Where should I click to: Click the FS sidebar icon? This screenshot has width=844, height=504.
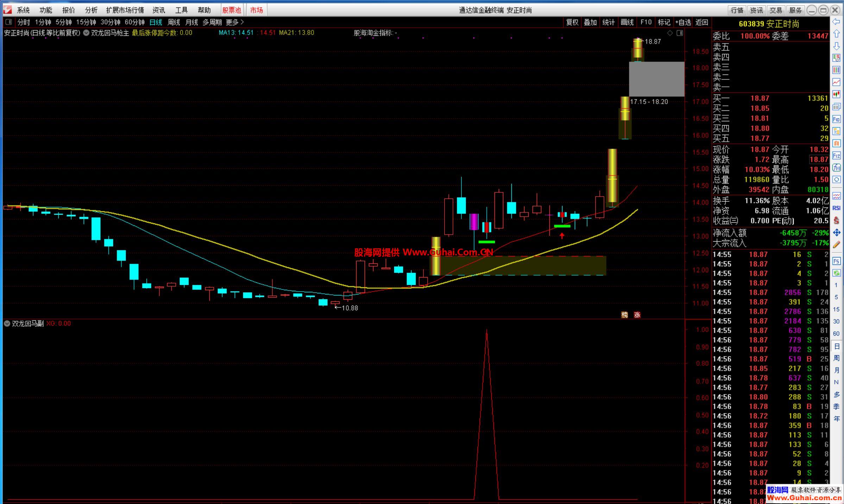tap(836, 261)
